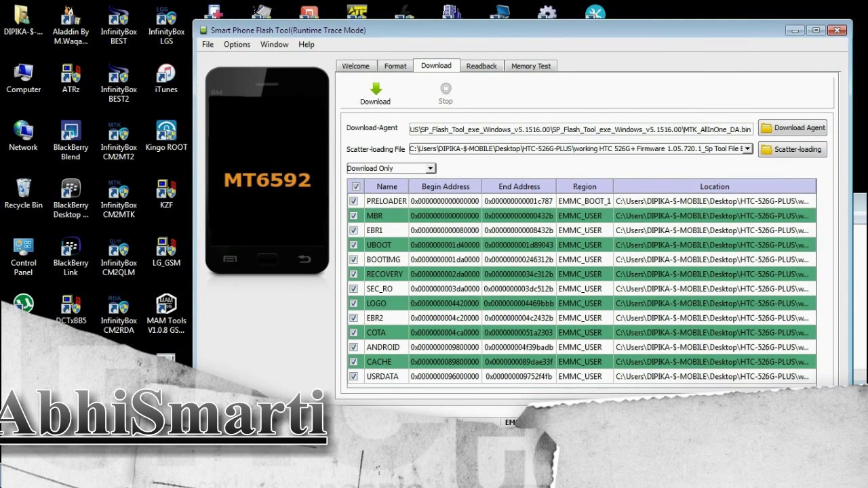Uncheck the UBOOT partition checkbox
The image size is (868, 488).
point(353,245)
